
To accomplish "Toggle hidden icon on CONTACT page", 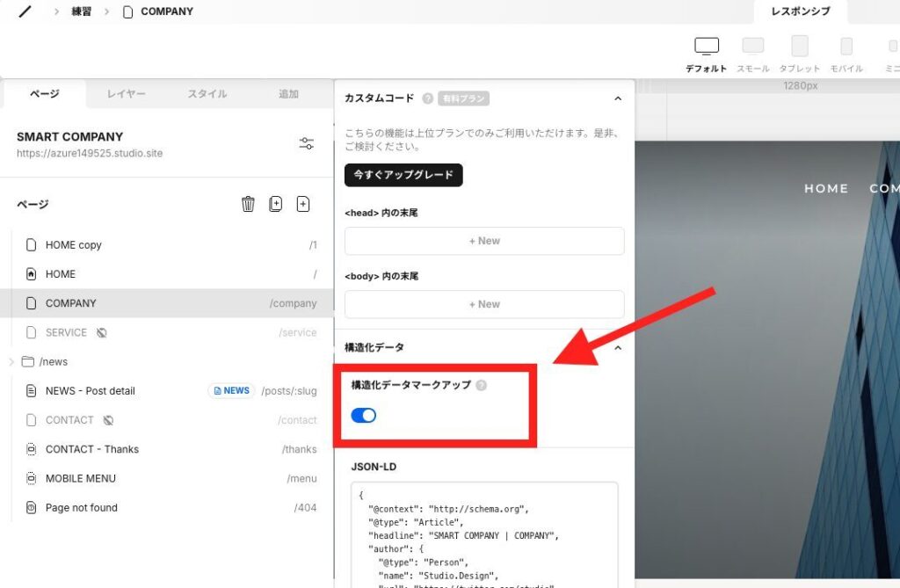I will coord(108,420).
